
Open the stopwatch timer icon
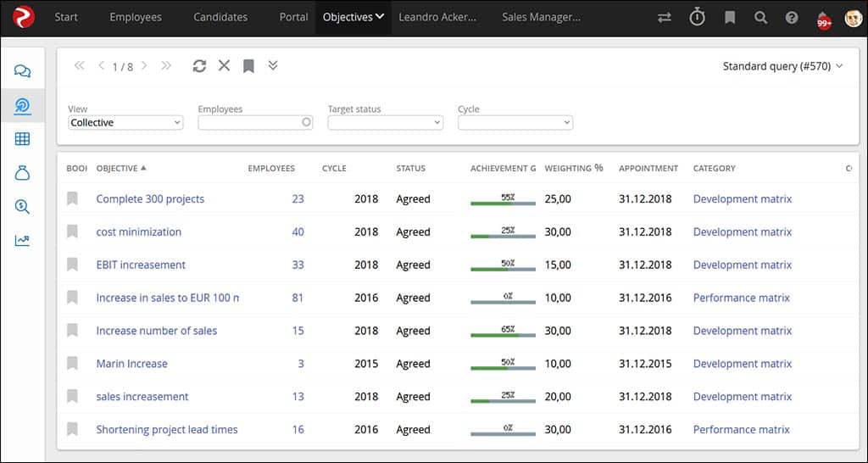click(x=697, y=17)
